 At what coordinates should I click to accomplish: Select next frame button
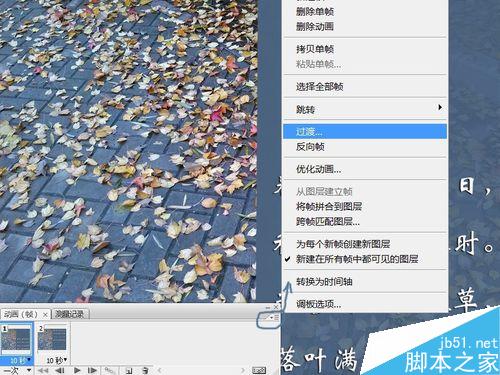point(92,370)
